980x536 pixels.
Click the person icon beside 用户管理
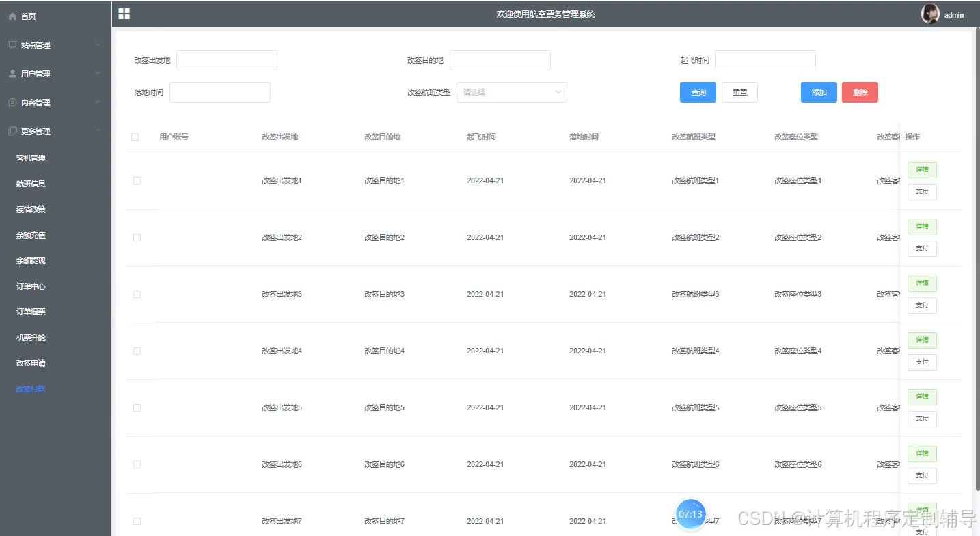click(x=12, y=73)
